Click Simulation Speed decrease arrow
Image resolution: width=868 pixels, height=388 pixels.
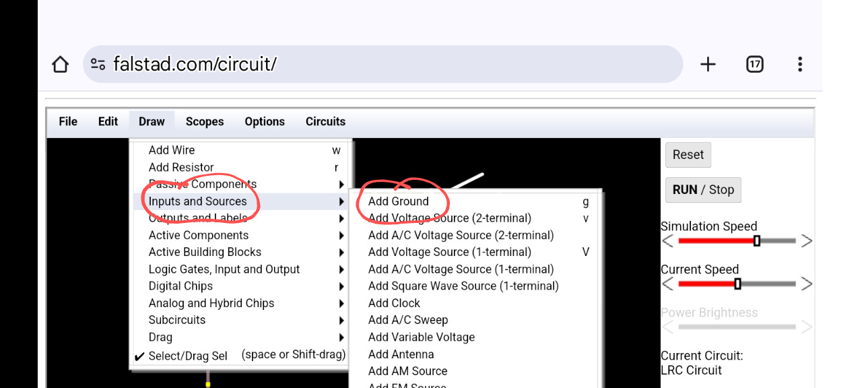[x=667, y=240]
